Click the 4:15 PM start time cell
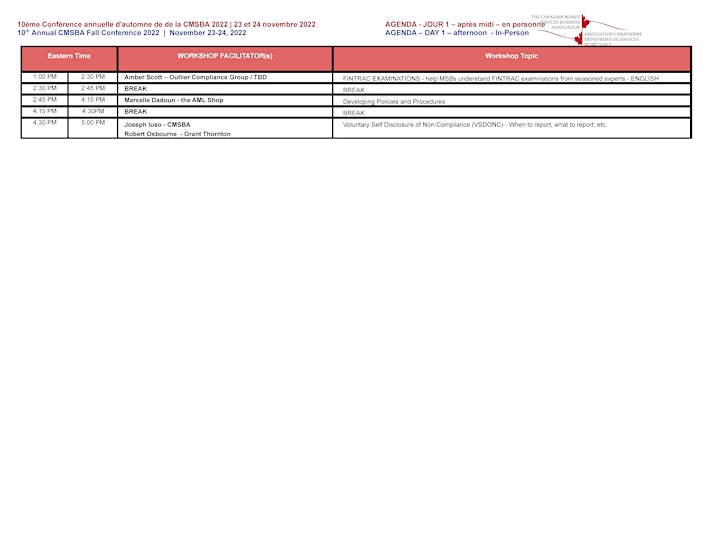 (45, 111)
